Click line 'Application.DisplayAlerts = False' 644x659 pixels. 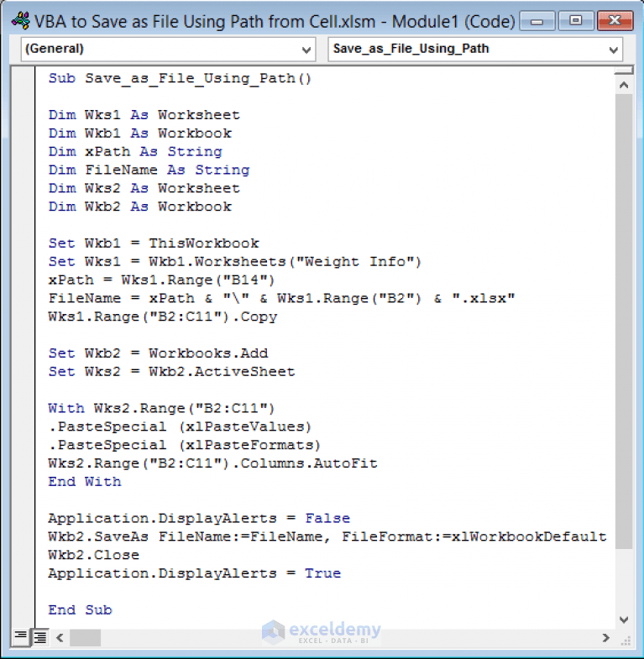pos(199,519)
